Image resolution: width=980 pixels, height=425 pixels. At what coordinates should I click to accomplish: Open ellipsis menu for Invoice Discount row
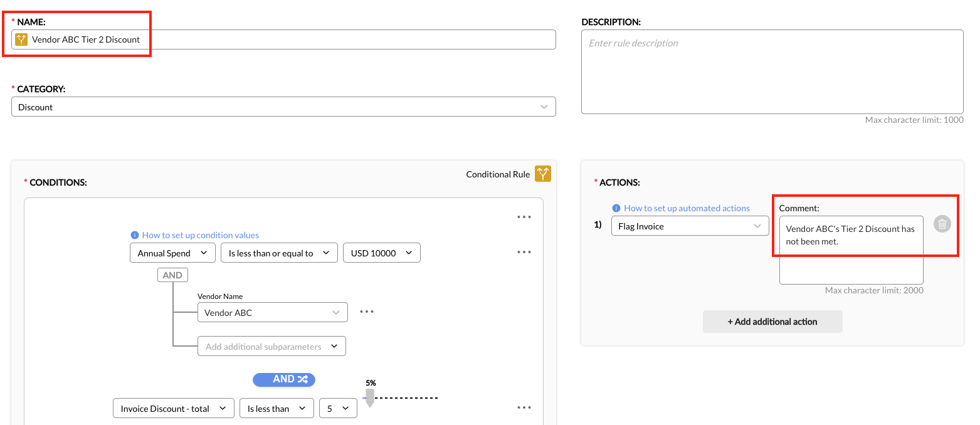524,407
